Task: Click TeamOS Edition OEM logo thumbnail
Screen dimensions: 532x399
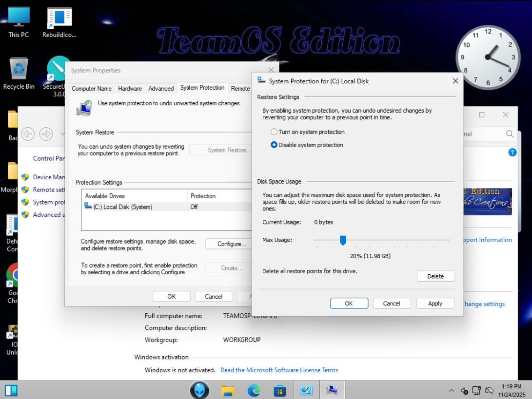Action: [x=488, y=202]
